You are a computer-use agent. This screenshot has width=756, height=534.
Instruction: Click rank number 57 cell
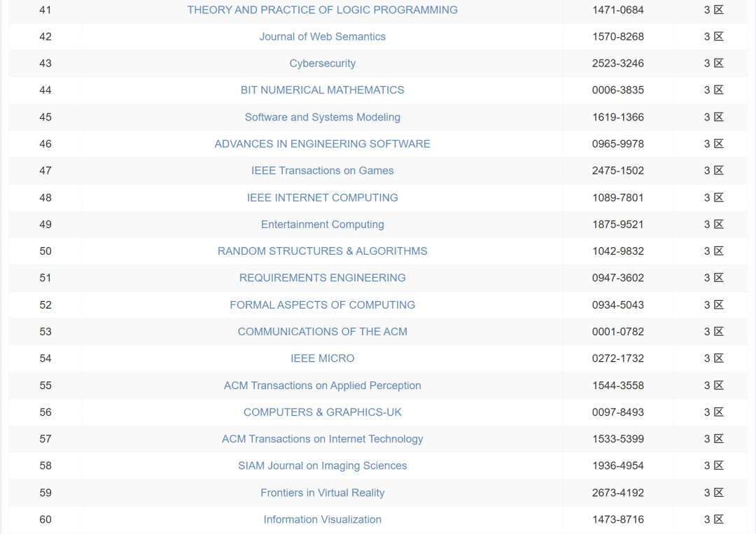(x=45, y=439)
